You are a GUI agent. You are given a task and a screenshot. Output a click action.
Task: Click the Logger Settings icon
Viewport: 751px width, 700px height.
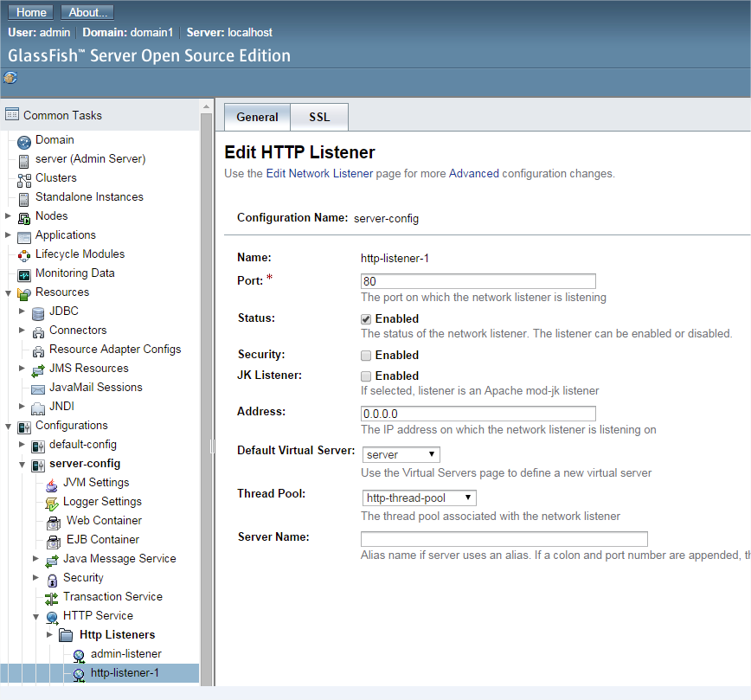[52, 502]
